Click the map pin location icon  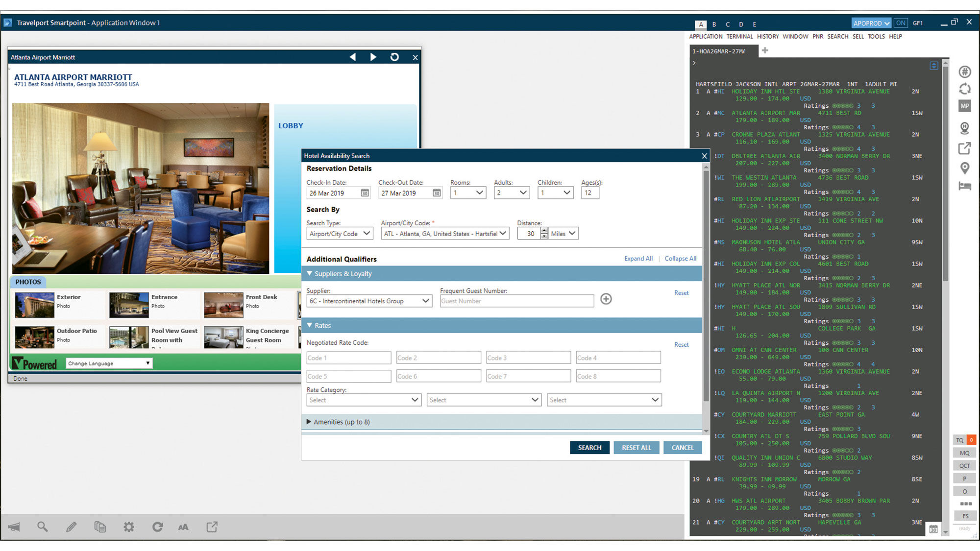click(x=964, y=168)
